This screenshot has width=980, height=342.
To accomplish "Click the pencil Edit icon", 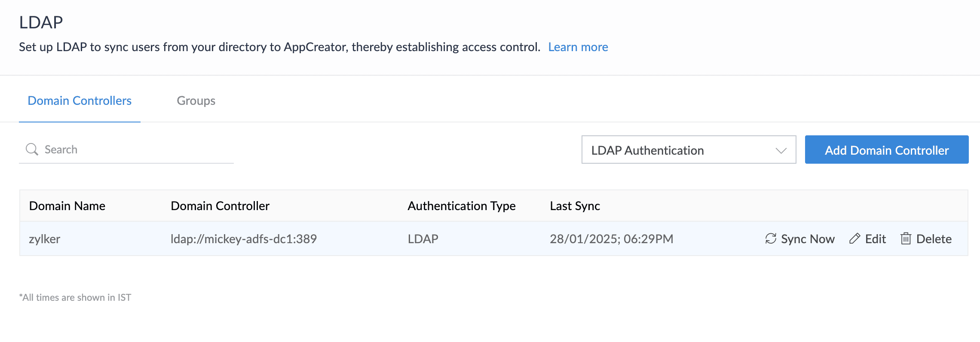I will [x=854, y=238].
